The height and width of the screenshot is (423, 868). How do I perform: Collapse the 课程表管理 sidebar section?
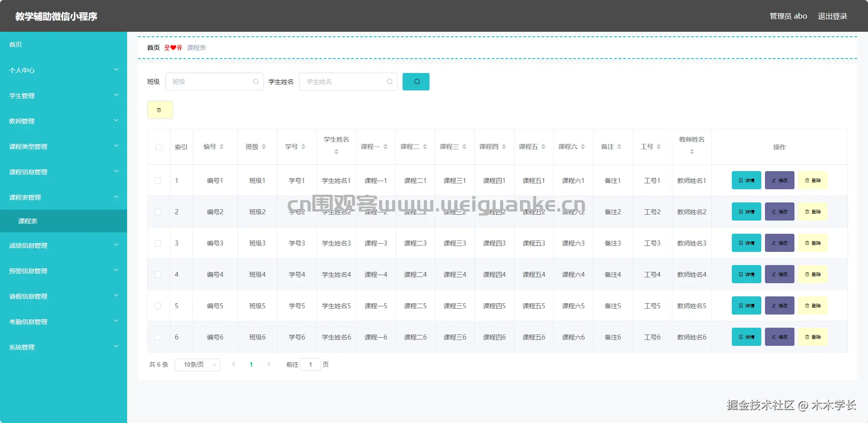63,197
